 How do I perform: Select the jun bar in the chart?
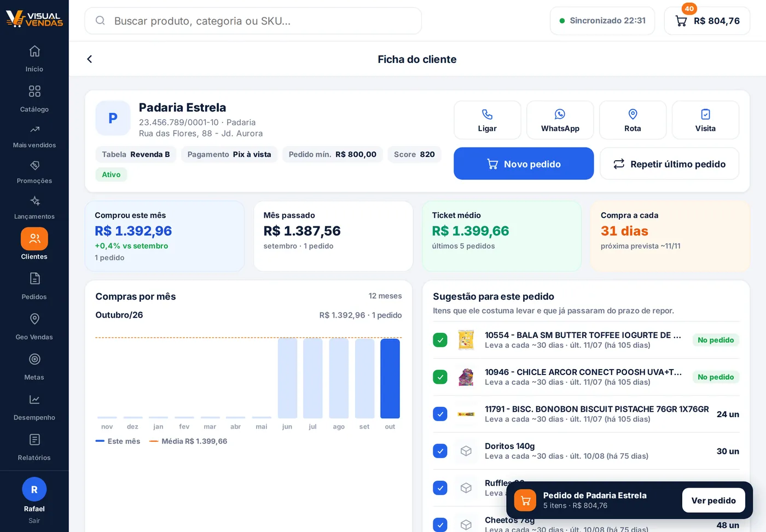pos(287,378)
